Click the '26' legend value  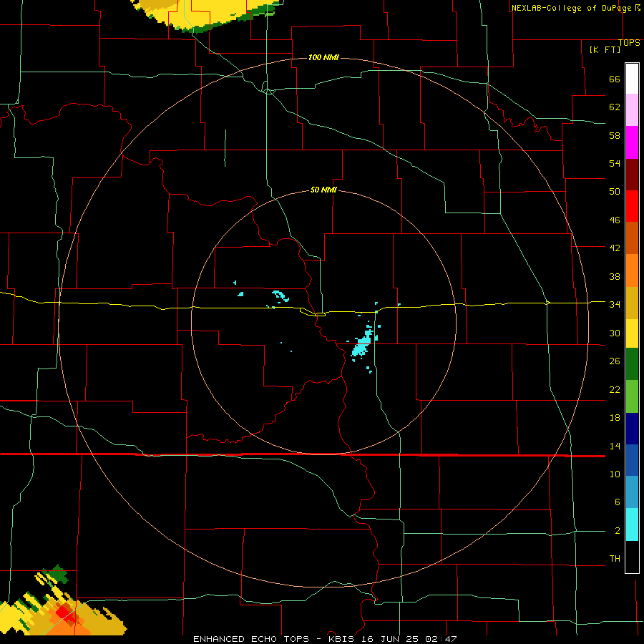[615, 361]
